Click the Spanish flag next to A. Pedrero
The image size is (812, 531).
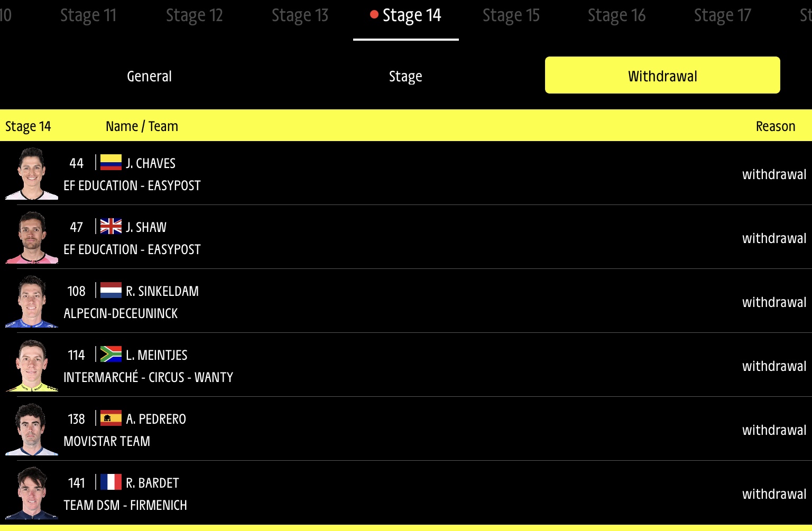coord(111,418)
